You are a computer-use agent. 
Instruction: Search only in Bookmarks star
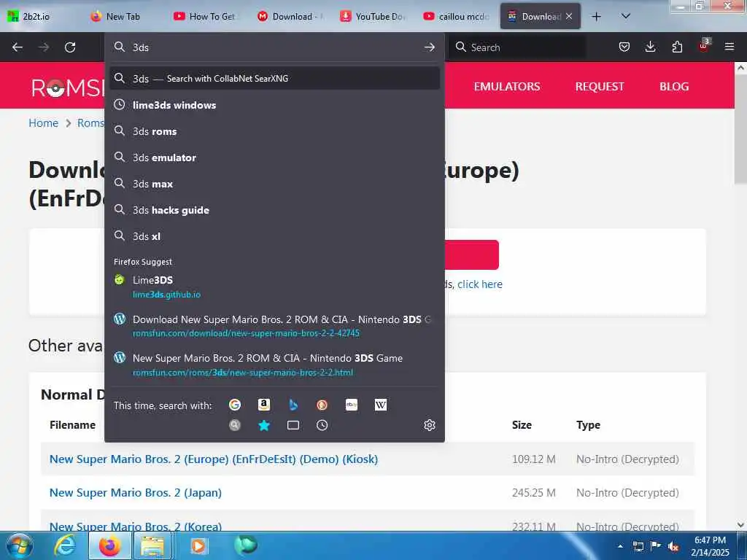pyautogui.click(x=264, y=425)
